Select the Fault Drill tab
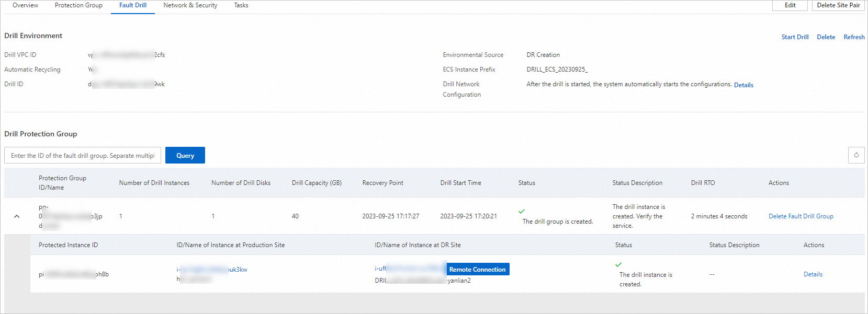The height and width of the screenshot is (314, 868). (x=133, y=5)
